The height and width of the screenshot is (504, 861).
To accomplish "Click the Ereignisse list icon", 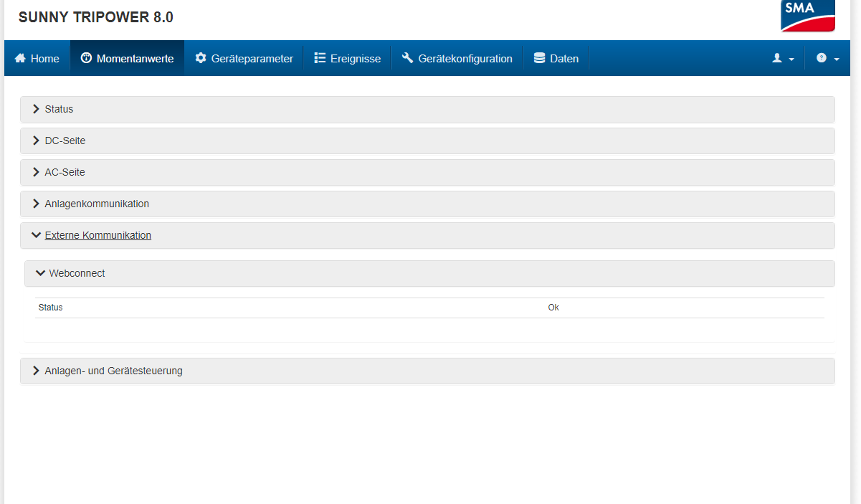I will pos(320,58).
